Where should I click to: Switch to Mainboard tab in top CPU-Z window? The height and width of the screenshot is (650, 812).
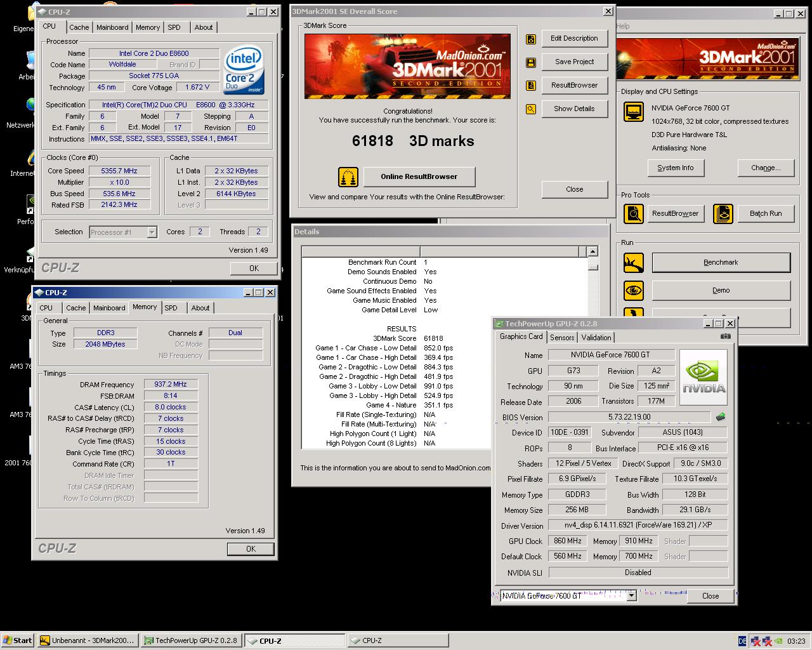point(112,27)
